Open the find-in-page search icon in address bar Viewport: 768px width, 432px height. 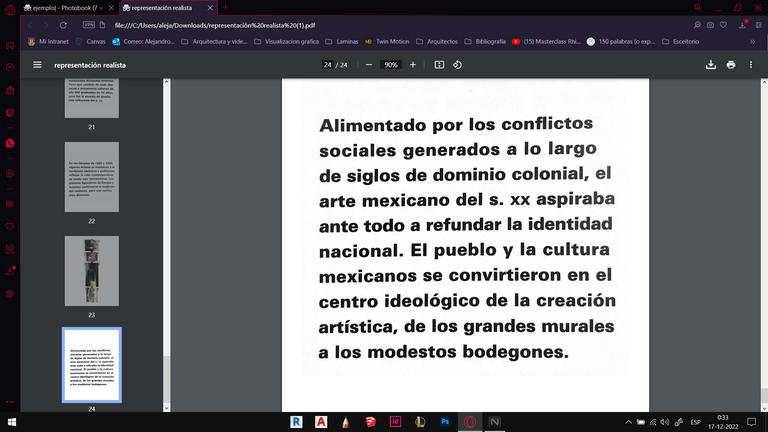(697, 25)
